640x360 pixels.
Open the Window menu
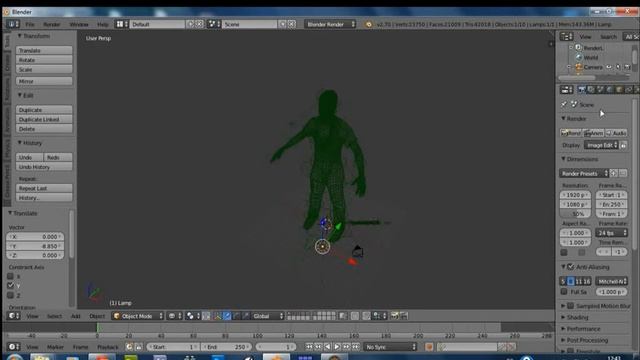[x=79, y=24]
